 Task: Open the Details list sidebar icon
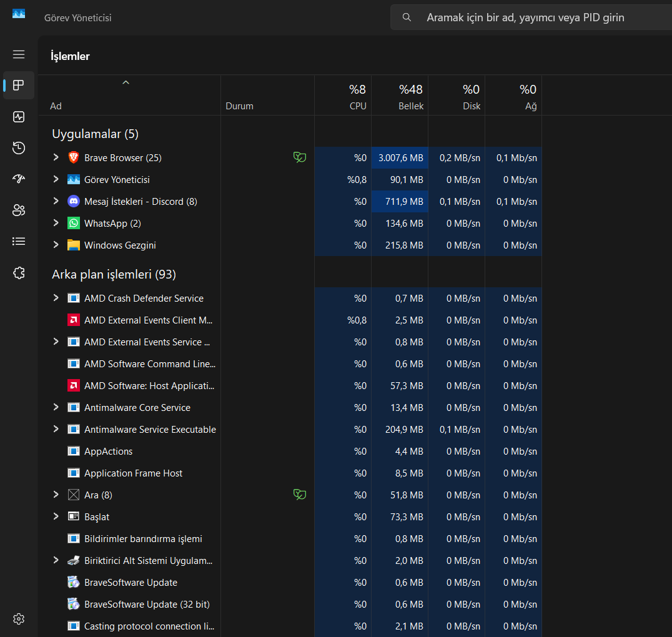19,241
